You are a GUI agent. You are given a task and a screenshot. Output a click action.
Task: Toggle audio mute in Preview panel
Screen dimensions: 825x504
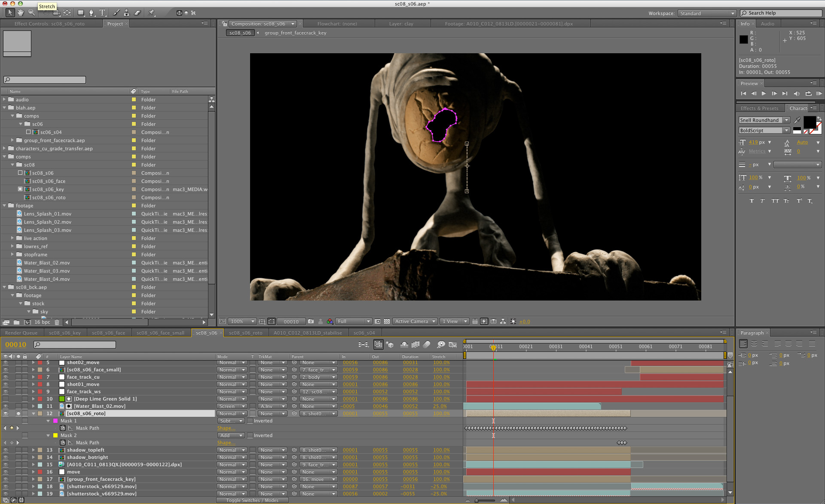[797, 93]
